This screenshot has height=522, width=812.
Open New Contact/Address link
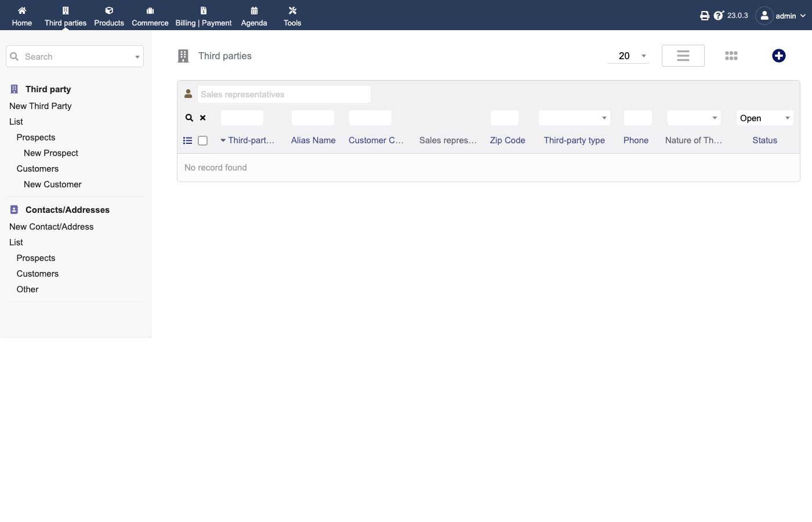click(x=52, y=227)
